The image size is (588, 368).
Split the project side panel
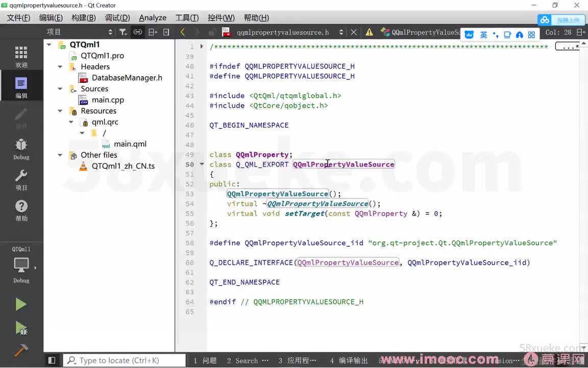pos(153,32)
